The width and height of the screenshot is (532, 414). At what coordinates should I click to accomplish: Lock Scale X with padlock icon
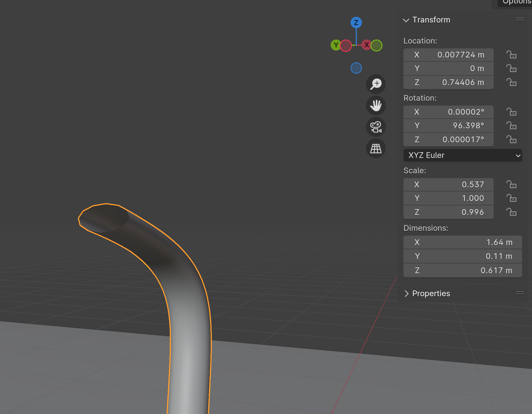click(511, 184)
